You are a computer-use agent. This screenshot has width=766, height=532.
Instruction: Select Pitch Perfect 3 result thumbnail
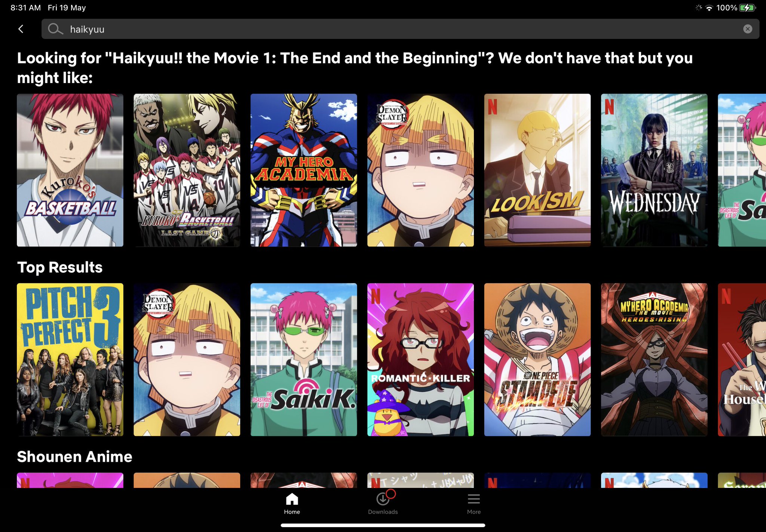click(70, 359)
